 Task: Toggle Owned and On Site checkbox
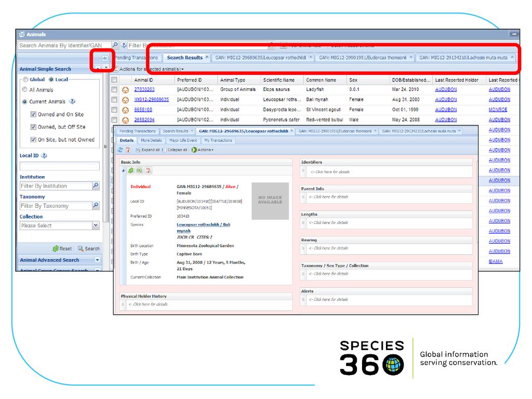coord(33,114)
